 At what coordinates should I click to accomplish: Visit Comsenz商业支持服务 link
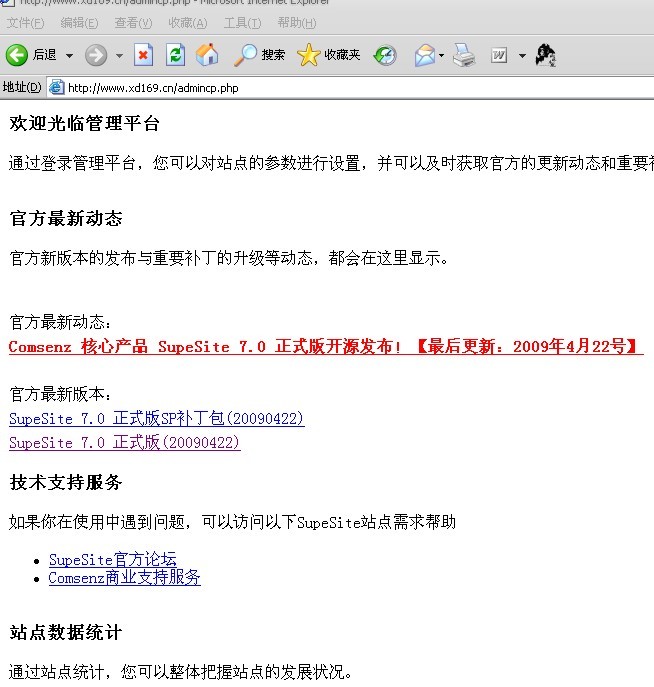124,578
